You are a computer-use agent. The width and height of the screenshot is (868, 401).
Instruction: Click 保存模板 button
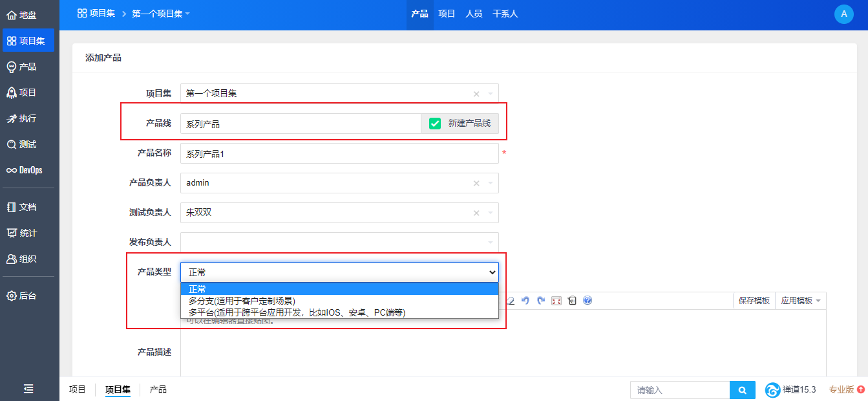coord(754,301)
